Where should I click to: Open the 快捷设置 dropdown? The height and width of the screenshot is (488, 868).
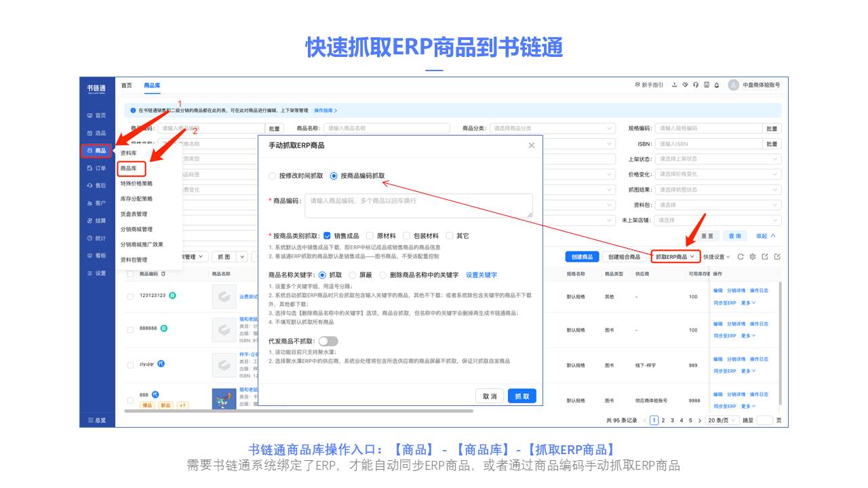[x=717, y=257]
